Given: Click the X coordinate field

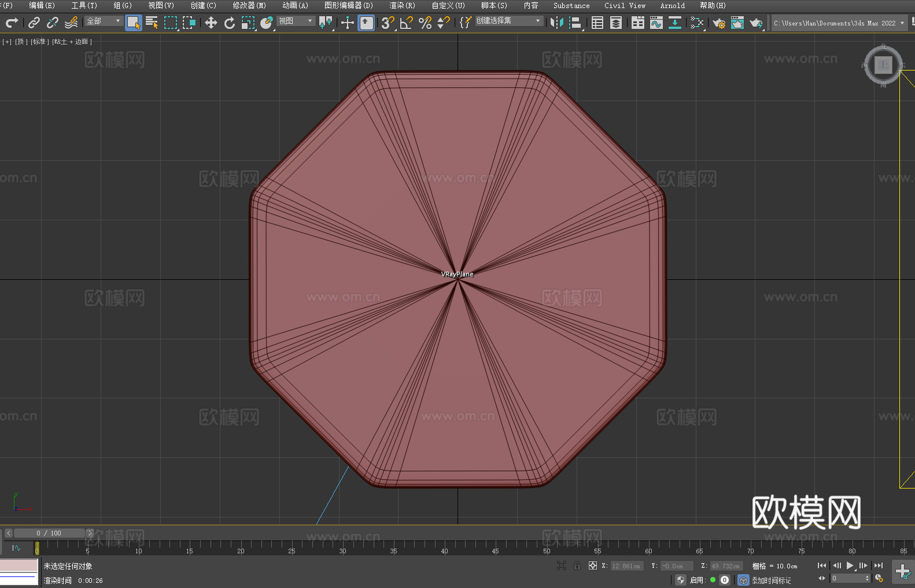Looking at the screenshot, I should point(626,566).
